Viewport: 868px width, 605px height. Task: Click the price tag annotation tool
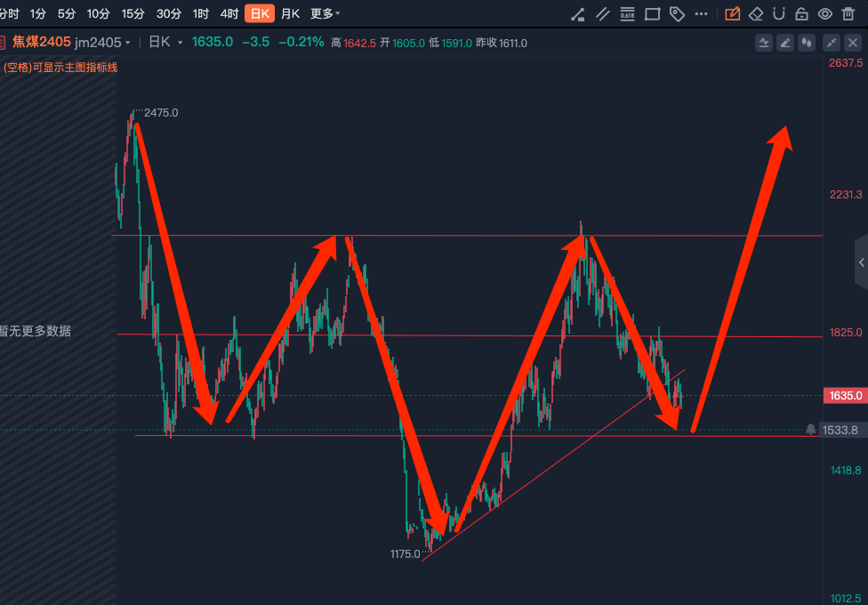tap(677, 14)
